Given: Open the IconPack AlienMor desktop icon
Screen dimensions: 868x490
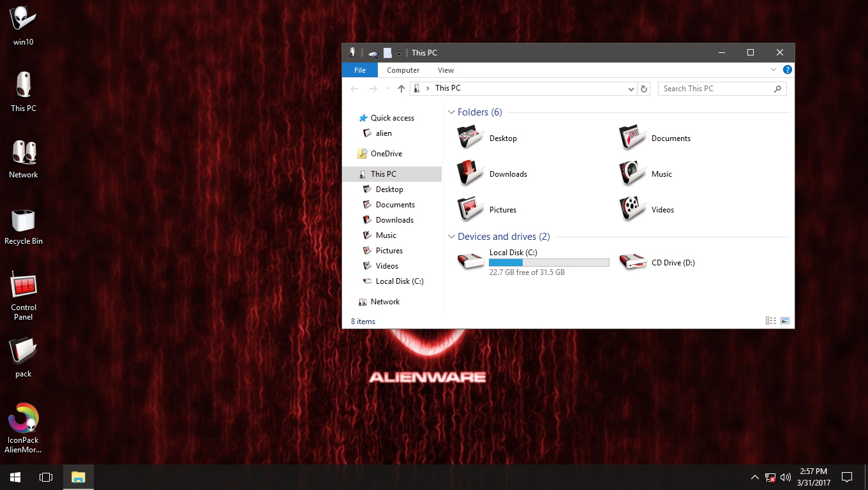Looking at the screenshot, I should [23, 421].
